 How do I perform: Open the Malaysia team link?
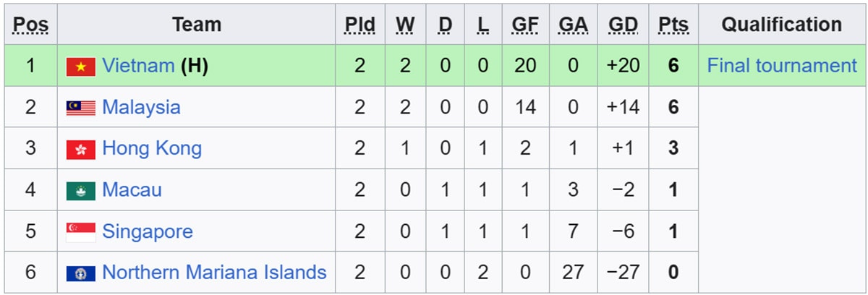(x=141, y=108)
